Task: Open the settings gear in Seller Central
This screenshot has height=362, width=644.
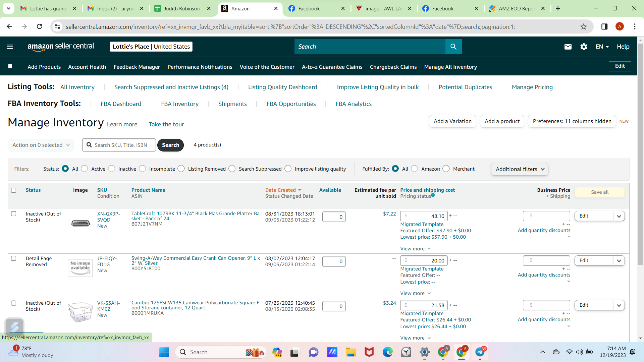Action: click(x=584, y=47)
